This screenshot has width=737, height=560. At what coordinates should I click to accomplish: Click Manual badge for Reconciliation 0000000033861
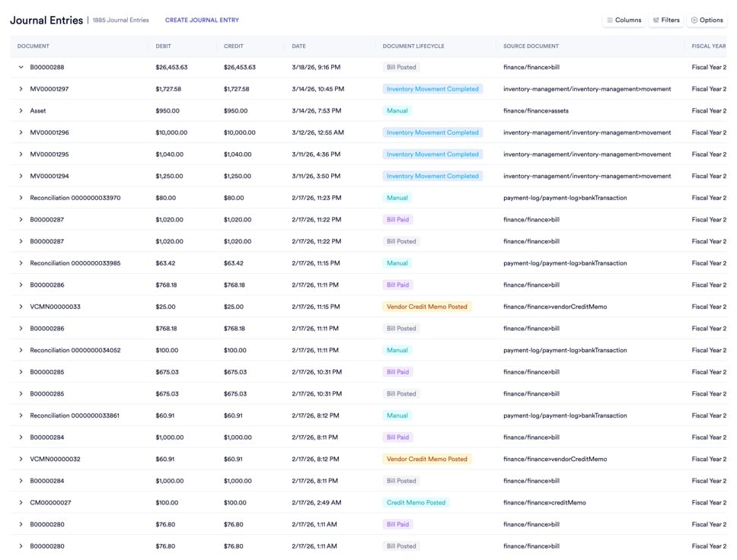(x=397, y=415)
